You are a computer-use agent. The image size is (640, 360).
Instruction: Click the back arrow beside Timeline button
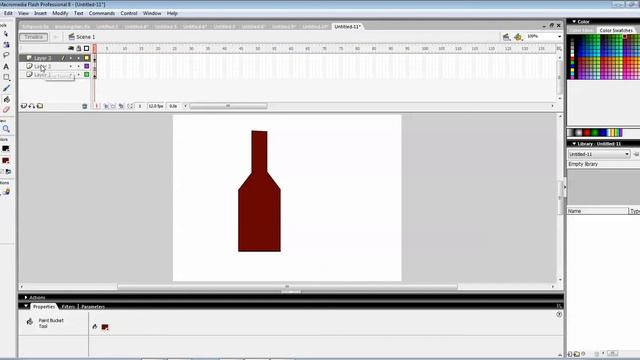56,37
